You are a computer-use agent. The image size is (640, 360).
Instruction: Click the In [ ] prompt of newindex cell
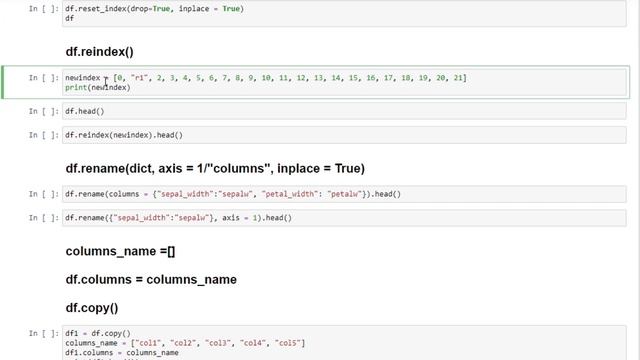(x=44, y=78)
